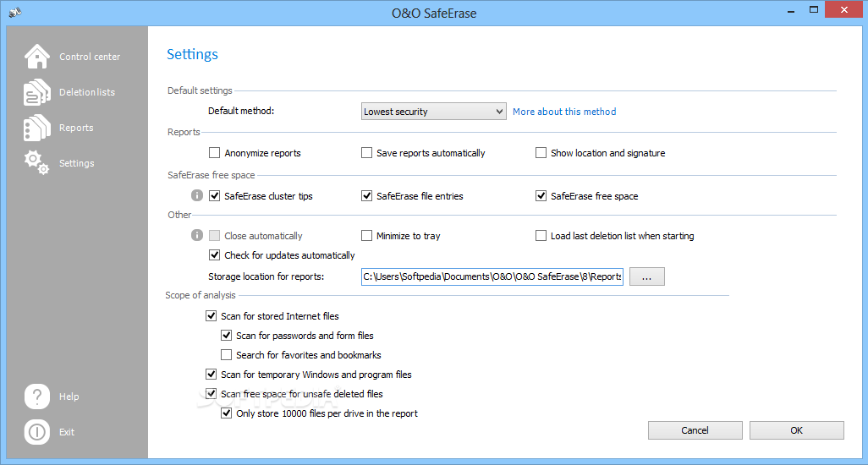
Task: Enable the Anonymize reports checkbox
Action: [214, 152]
